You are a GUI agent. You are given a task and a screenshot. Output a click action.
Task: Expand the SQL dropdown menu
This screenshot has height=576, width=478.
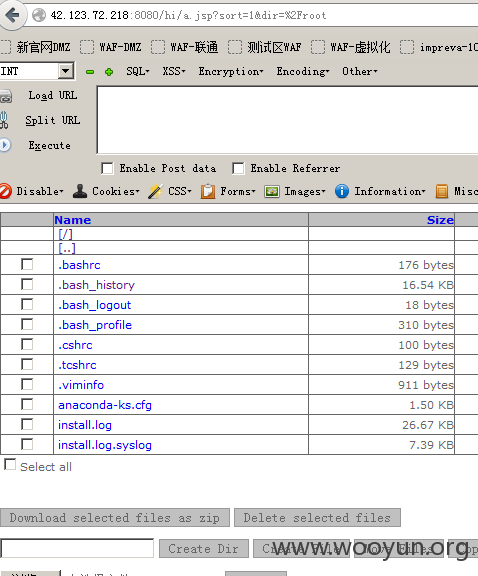tap(138, 71)
